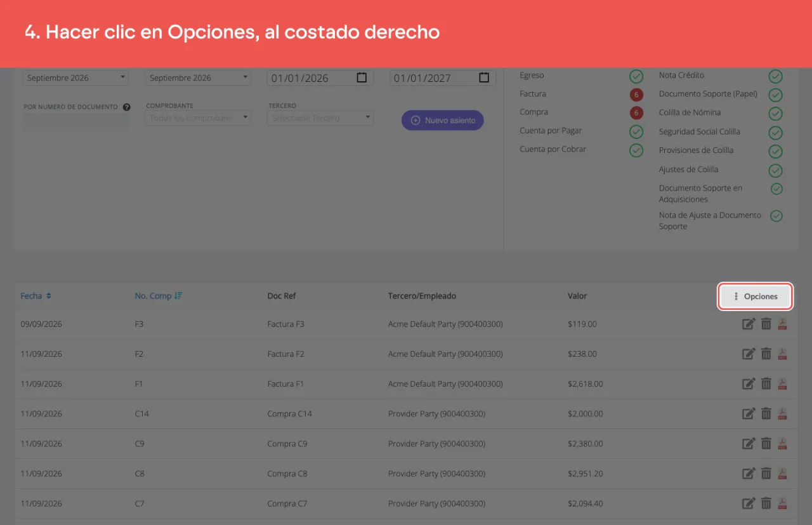Download PDF of Factura F2
The width and height of the screenshot is (812, 525).
point(782,354)
